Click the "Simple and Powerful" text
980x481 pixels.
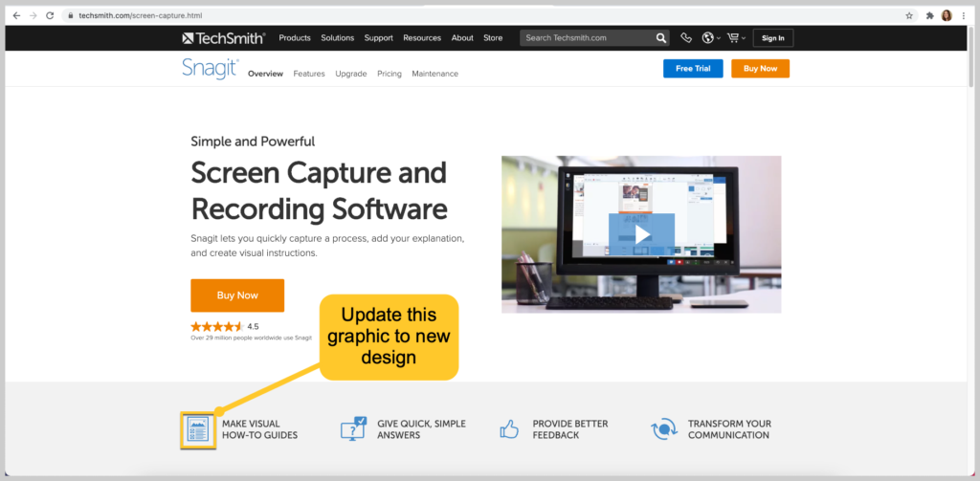coord(253,142)
